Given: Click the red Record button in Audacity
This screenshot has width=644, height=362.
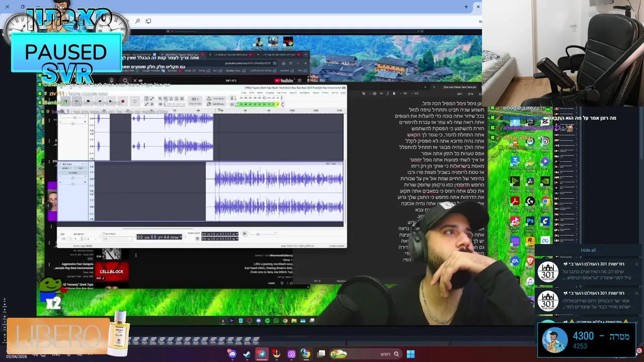Looking at the screenshot, I should pos(123,101).
